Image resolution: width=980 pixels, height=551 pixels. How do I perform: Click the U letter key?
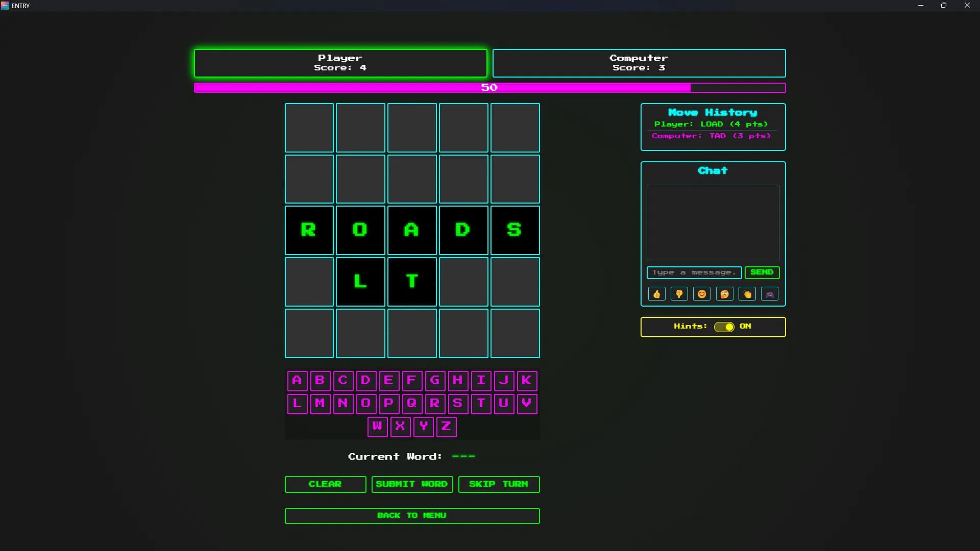pos(504,404)
